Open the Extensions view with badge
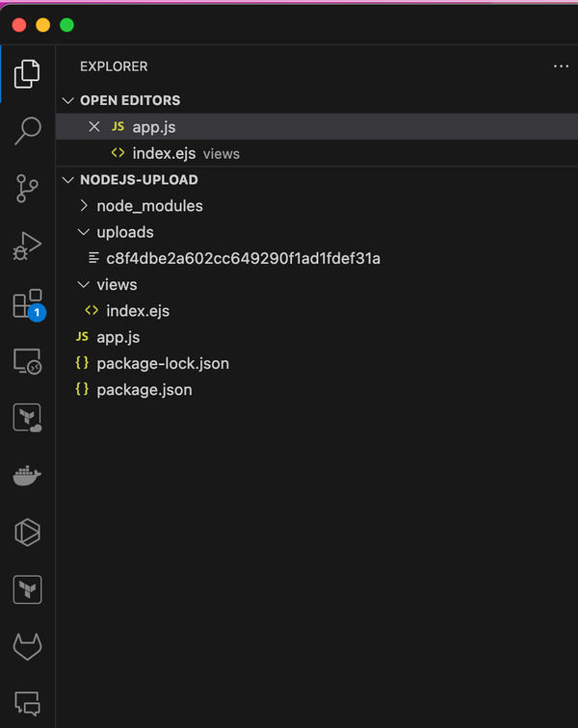Screen dimensions: 578x728 (x=29, y=304)
